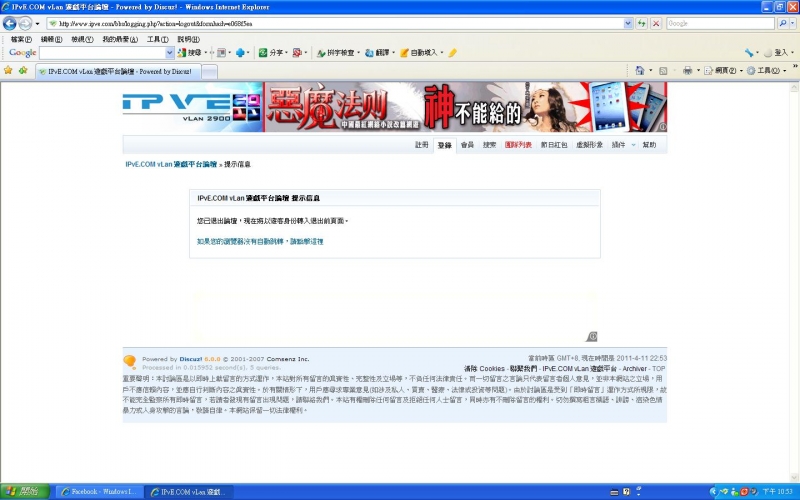
Task: Open the 網頁(P) page menu
Action: tap(723, 71)
